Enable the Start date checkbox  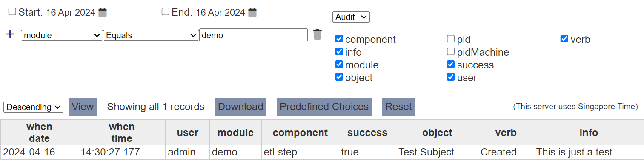(x=12, y=11)
